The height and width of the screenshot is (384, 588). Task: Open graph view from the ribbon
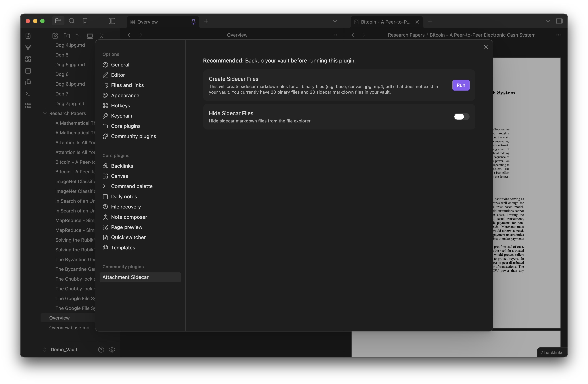28,47
